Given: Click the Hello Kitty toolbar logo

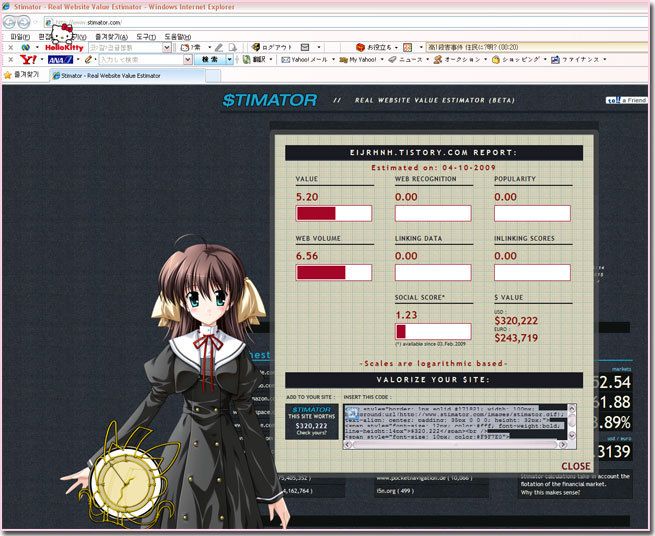Looking at the screenshot, I should pos(64,47).
